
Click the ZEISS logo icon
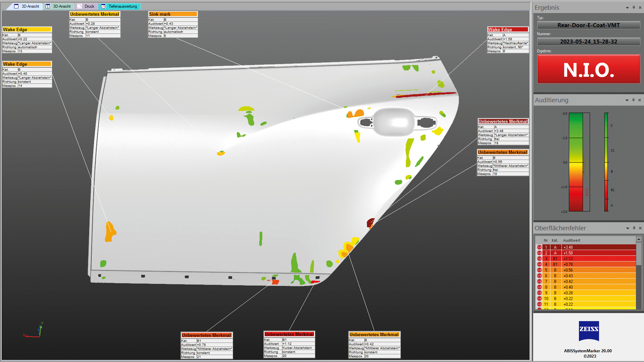click(589, 330)
